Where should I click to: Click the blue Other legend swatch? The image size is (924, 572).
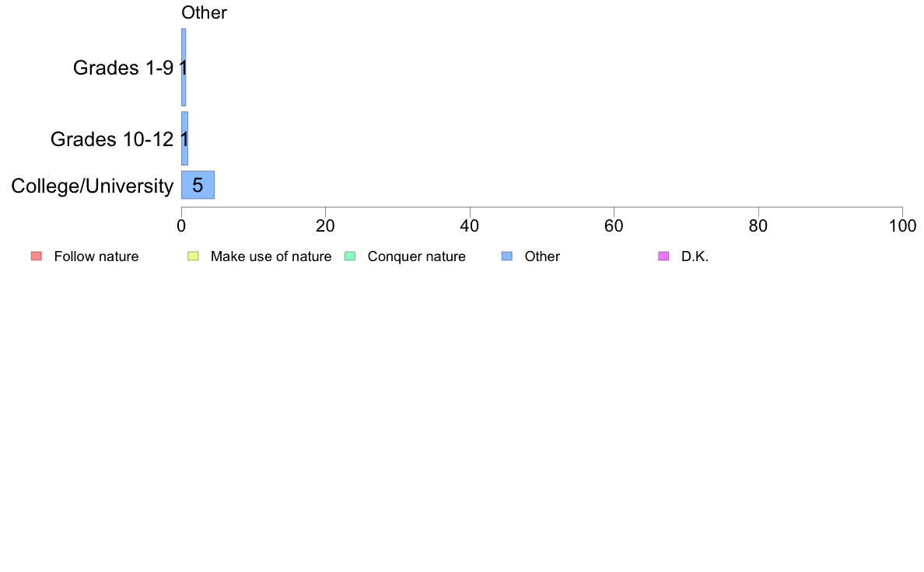(507, 256)
